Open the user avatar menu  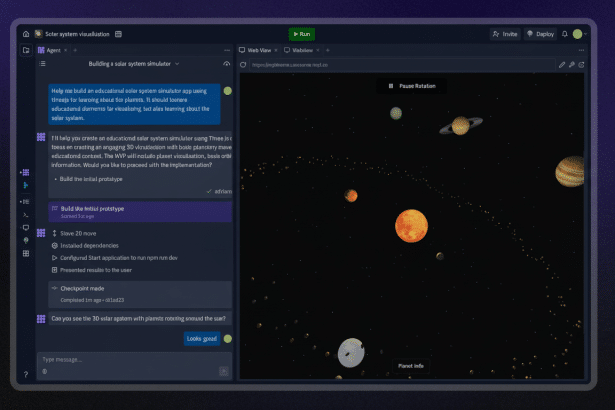pos(577,34)
